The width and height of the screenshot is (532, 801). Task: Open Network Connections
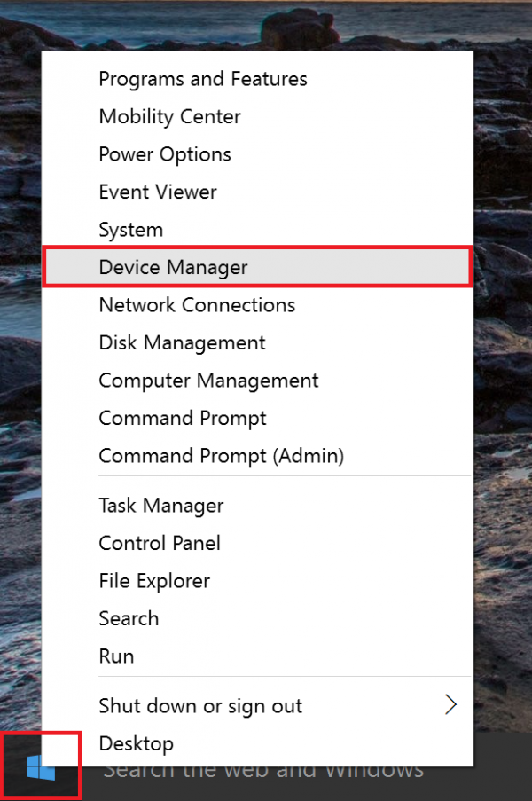[197, 305]
